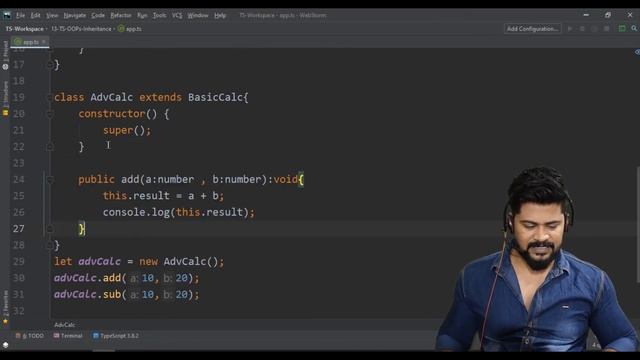
Task: Open the TODO tool window
Action: (30, 336)
